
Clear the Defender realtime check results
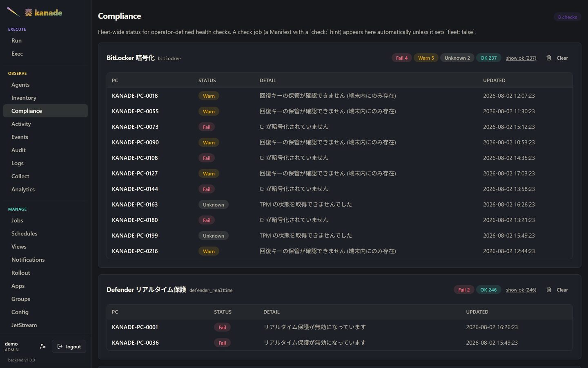click(x=562, y=290)
